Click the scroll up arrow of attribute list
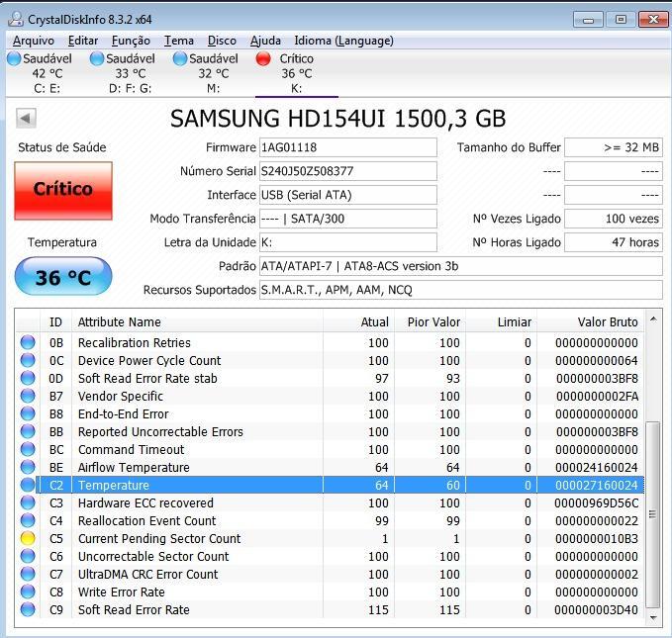The height and width of the screenshot is (638, 672). pos(653,319)
